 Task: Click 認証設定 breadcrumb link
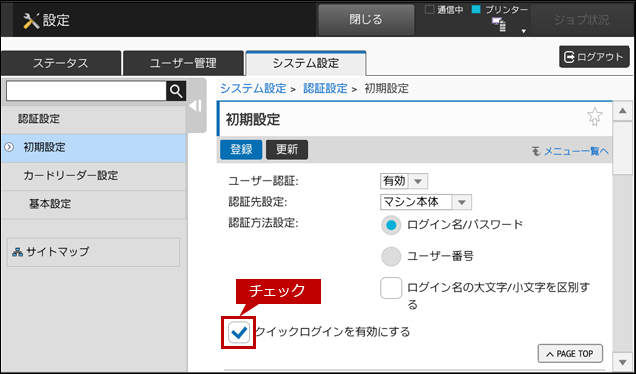point(325,88)
